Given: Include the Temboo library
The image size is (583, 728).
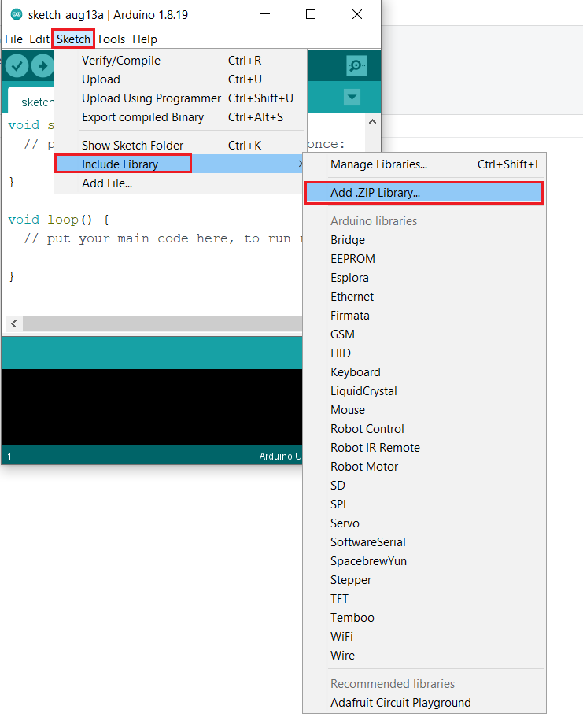Looking at the screenshot, I should point(424,618).
